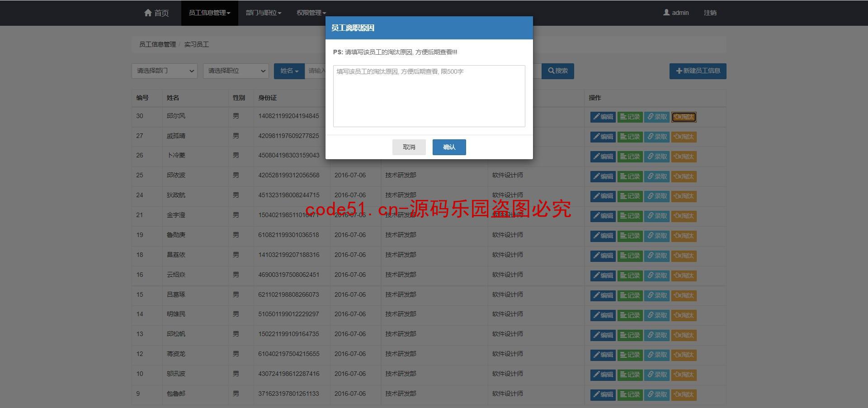Click 新建员工信息 add button
The height and width of the screenshot is (408, 868).
[698, 71]
